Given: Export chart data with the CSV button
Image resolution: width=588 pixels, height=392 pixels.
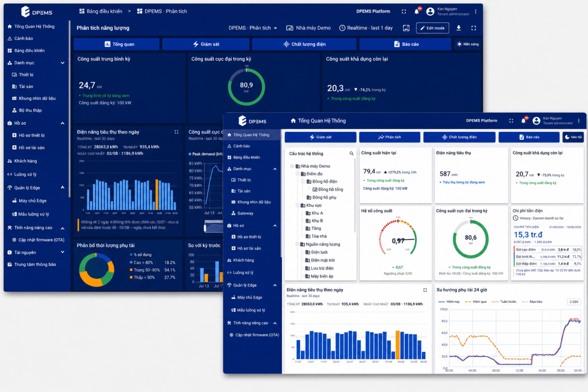Looking at the screenshot, I should click(573, 302).
